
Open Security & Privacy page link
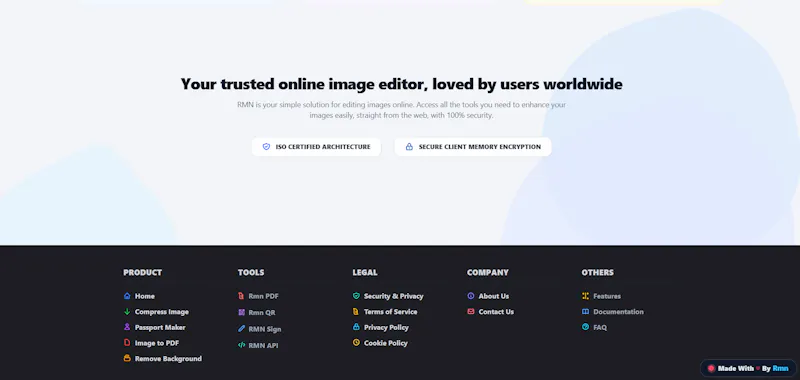pos(393,296)
